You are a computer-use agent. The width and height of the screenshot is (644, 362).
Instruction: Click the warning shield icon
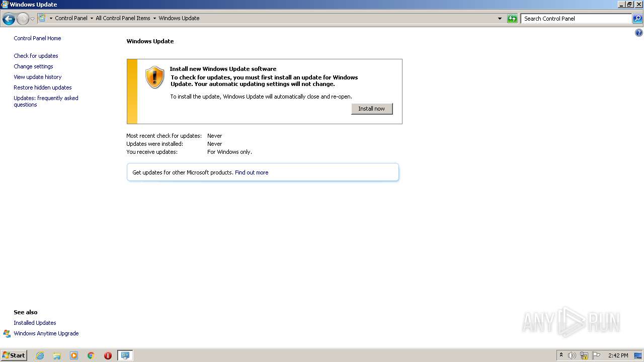click(x=155, y=77)
